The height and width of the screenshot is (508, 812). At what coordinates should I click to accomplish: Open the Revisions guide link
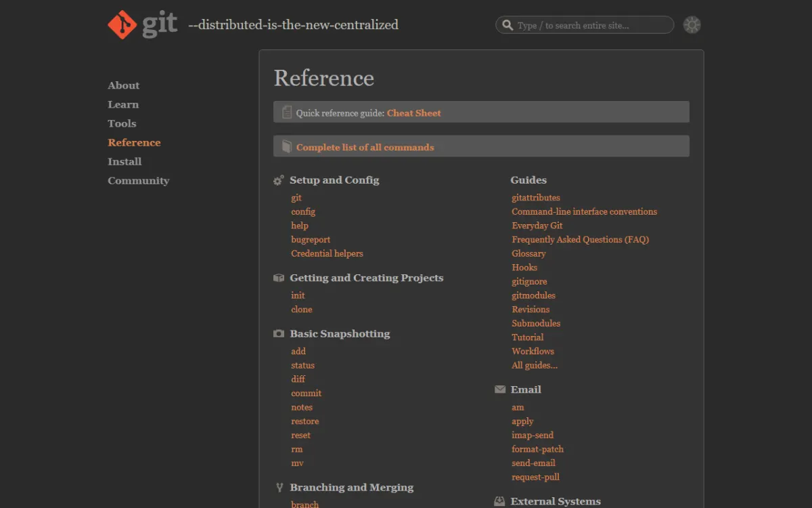pos(531,309)
